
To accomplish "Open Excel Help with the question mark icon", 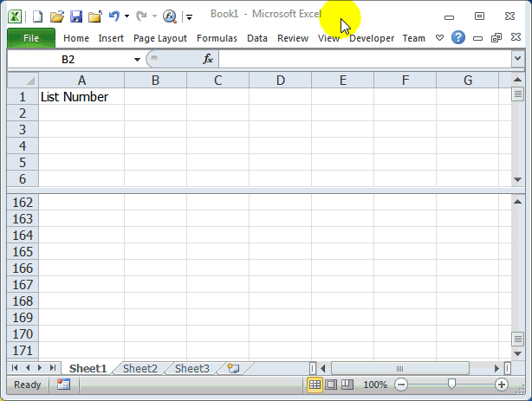I will point(458,37).
